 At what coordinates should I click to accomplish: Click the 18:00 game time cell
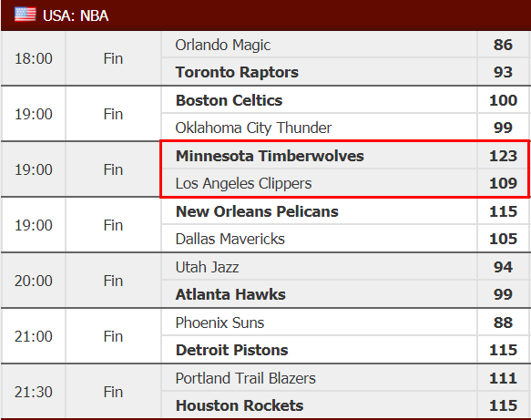point(34,58)
